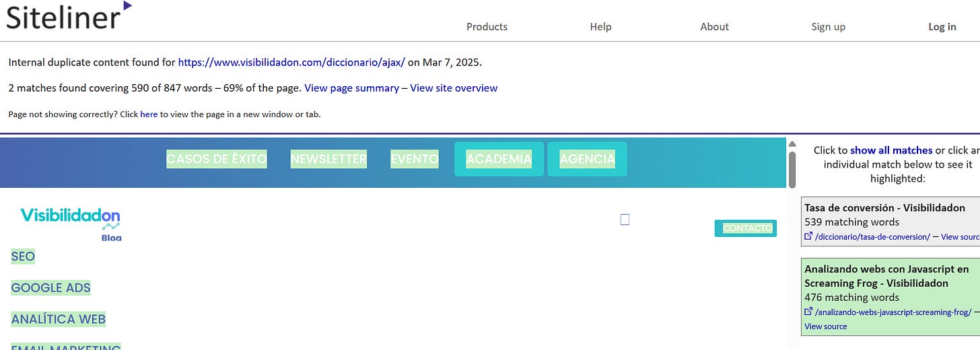Click the CONTACTO button
This screenshot has width=980, height=350.
[x=745, y=228]
